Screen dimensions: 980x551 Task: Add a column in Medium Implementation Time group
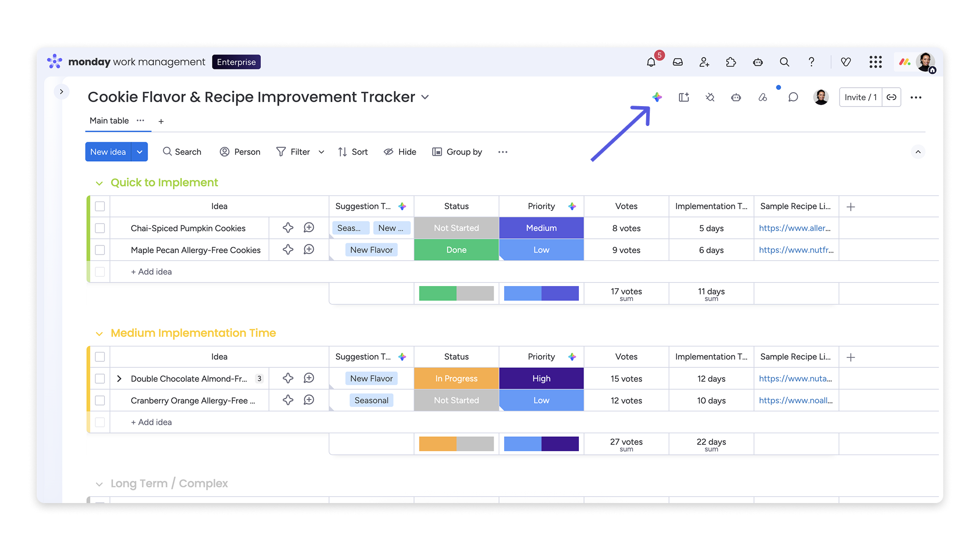pyautogui.click(x=851, y=357)
